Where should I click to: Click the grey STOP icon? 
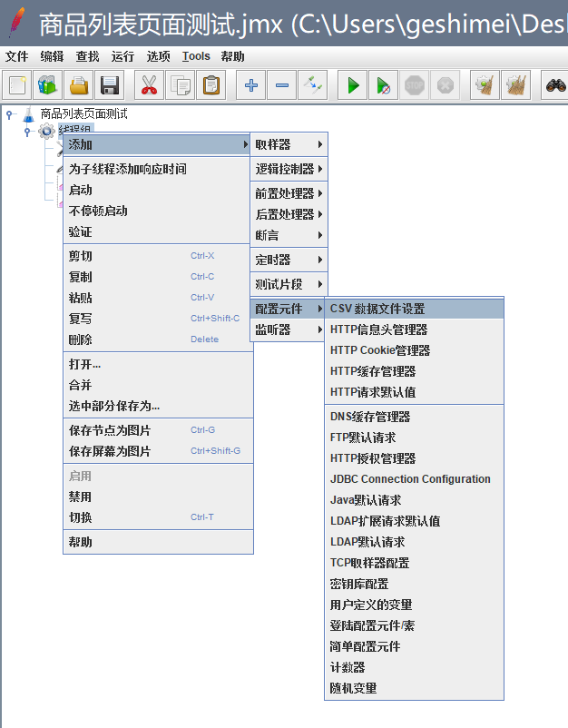[415, 85]
